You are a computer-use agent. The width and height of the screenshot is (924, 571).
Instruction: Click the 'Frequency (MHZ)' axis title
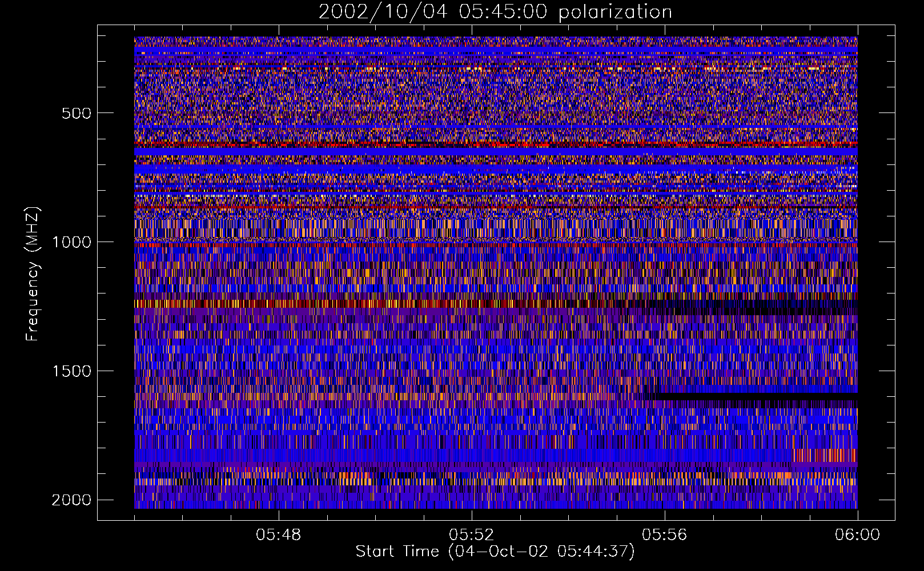point(33,274)
